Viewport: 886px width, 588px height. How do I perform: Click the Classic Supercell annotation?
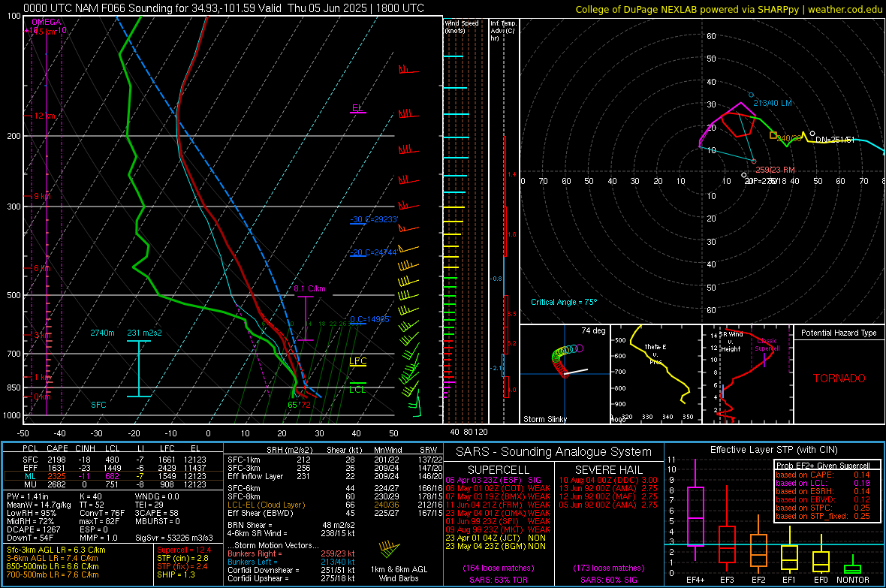[x=767, y=345]
